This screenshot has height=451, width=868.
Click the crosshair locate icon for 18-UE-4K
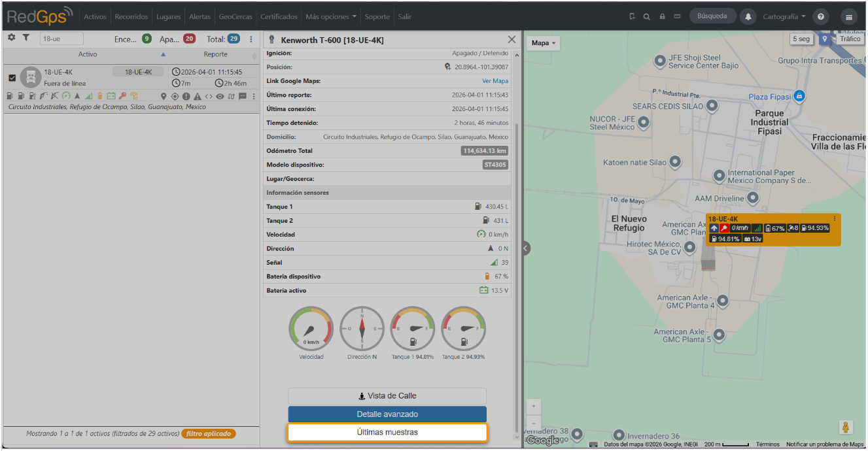click(175, 96)
